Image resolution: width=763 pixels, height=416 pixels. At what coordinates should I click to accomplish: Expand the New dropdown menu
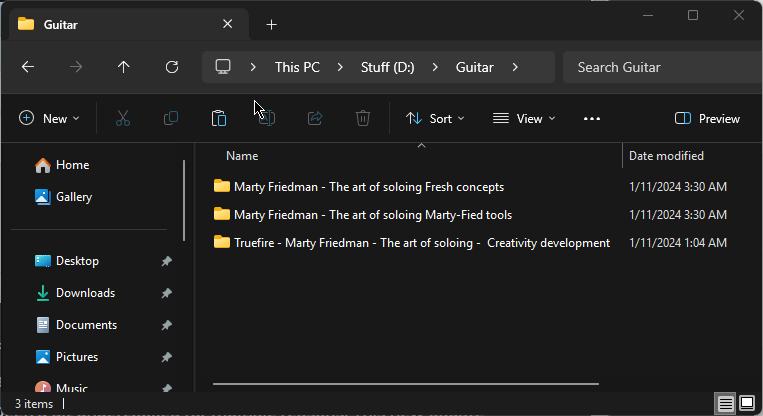49,118
